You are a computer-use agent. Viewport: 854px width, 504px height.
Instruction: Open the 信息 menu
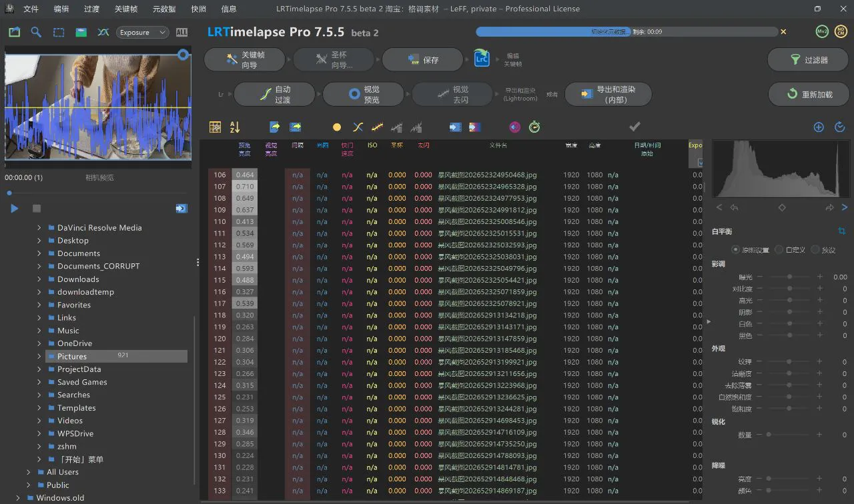229,9
